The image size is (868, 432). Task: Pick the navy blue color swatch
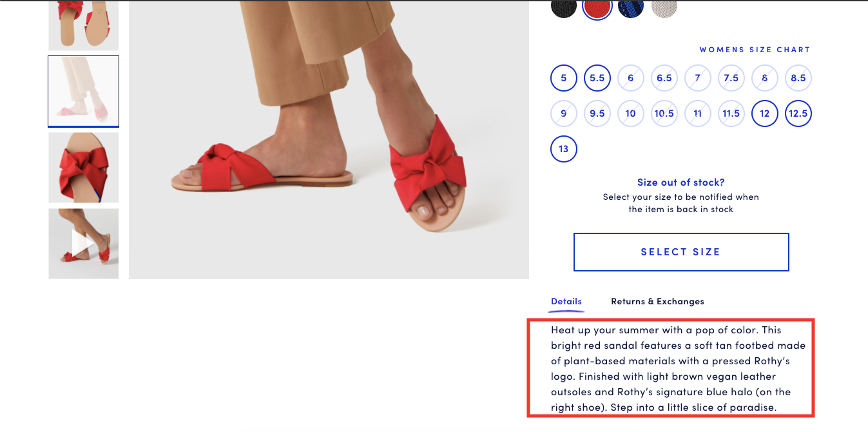click(x=631, y=7)
